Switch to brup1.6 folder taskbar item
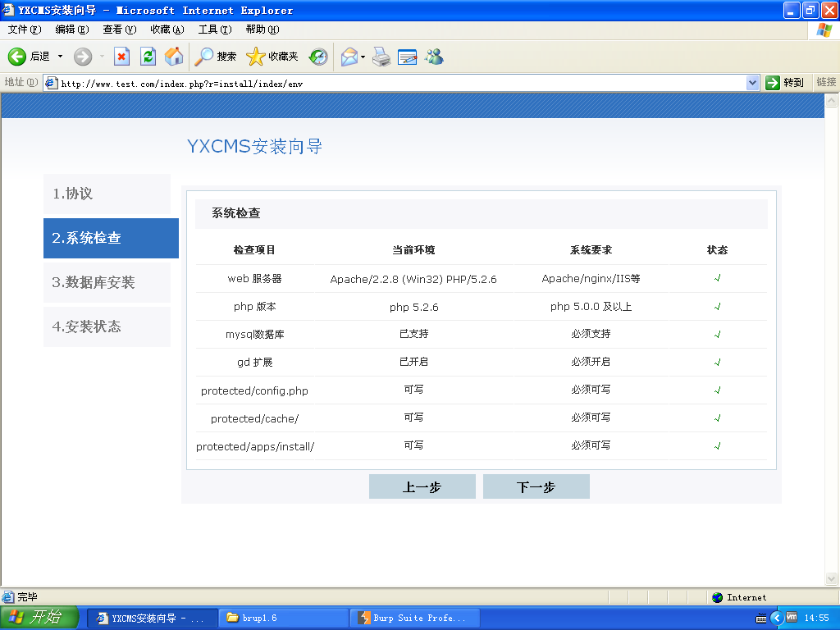Screen dimensions: 840x630 (x=283, y=619)
